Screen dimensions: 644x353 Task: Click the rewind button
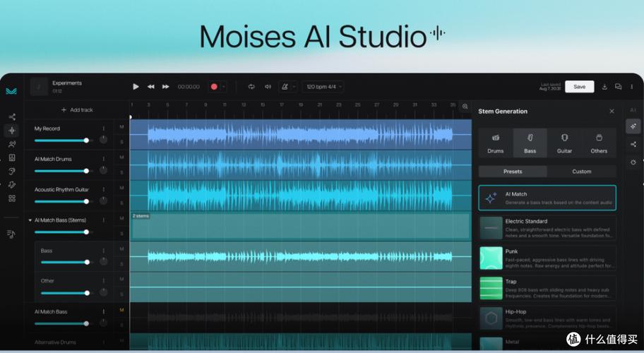[150, 87]
